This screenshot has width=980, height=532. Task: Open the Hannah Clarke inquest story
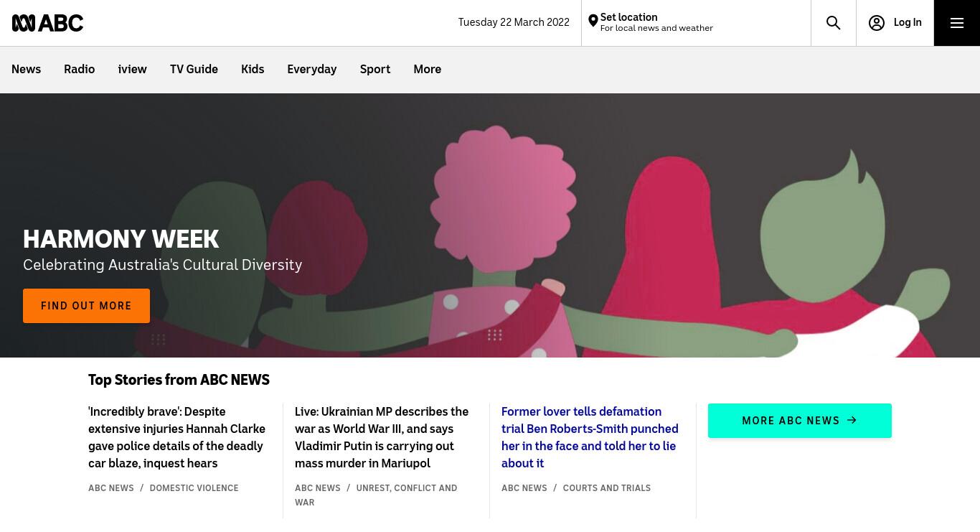click(x=177, y=437)
